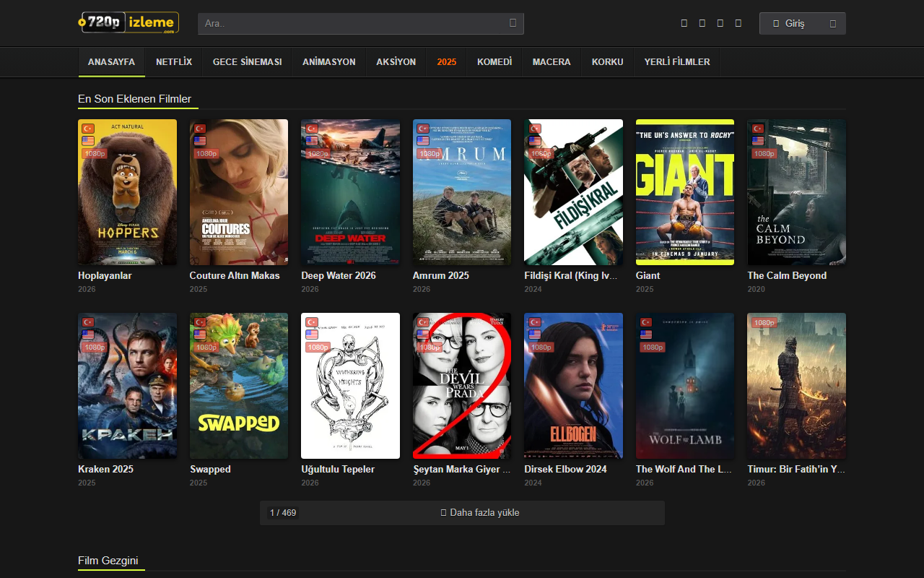The image size is (924, 578).
Task: Open the Hoplayanlar title link
Action: 105,275
